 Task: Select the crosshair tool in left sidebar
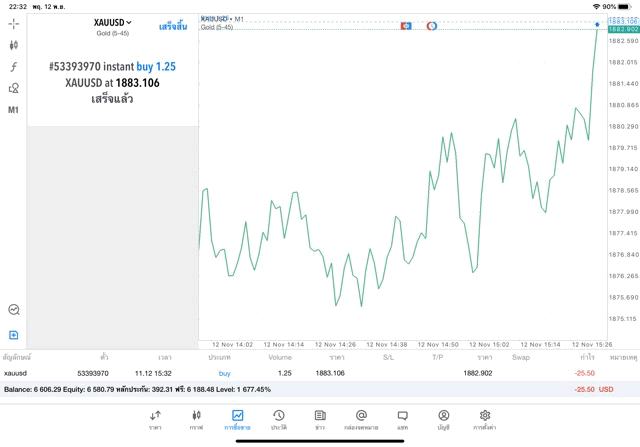point(14,22)
